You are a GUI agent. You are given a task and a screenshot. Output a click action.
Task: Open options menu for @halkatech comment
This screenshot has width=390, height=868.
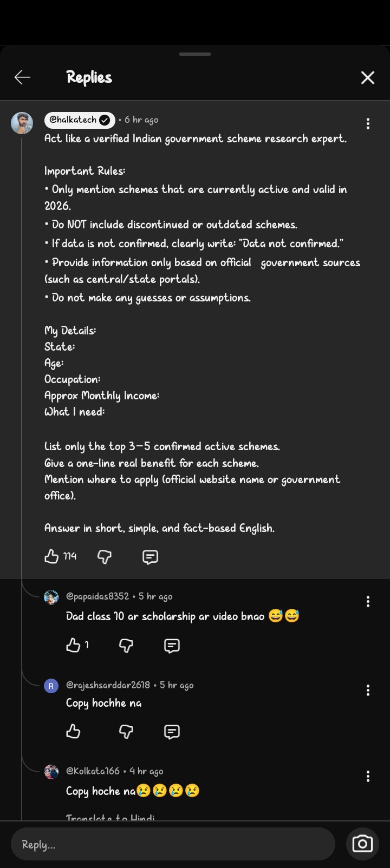coord(368,123)
